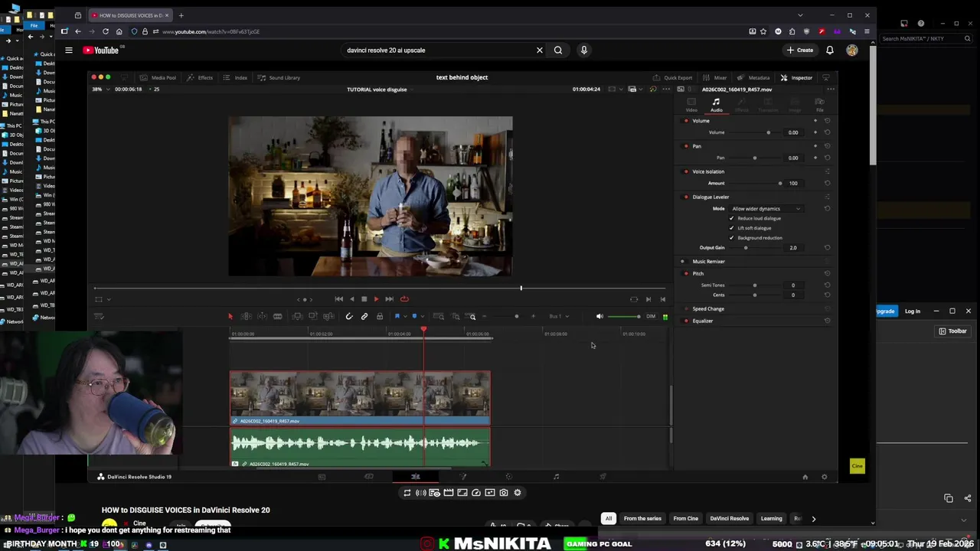Open the Media Pool panel
The width and height of the screenshot is (980, 551).
pyautogui.click(x=158, y=77)
